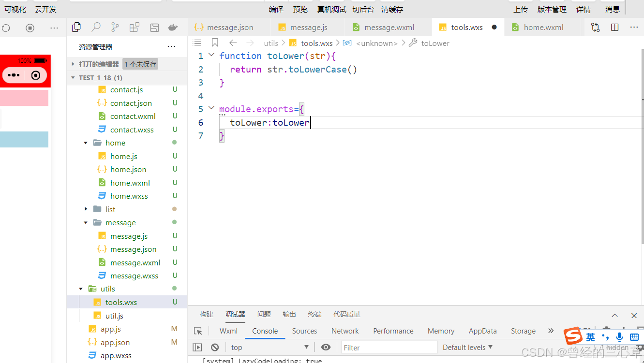
Task: Switch to the 问题 panel tab
Action: coord(264,314)
